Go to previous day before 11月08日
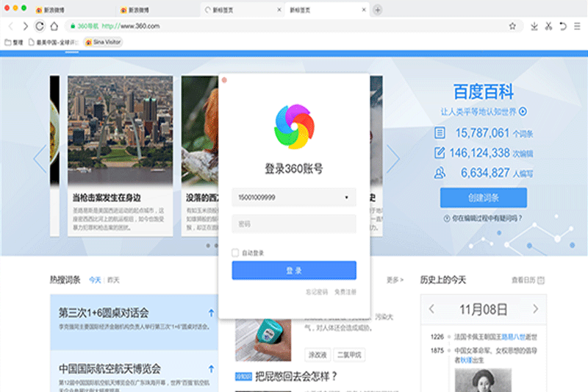The width and height of the screenshot is (588, 392). (432, 309)
